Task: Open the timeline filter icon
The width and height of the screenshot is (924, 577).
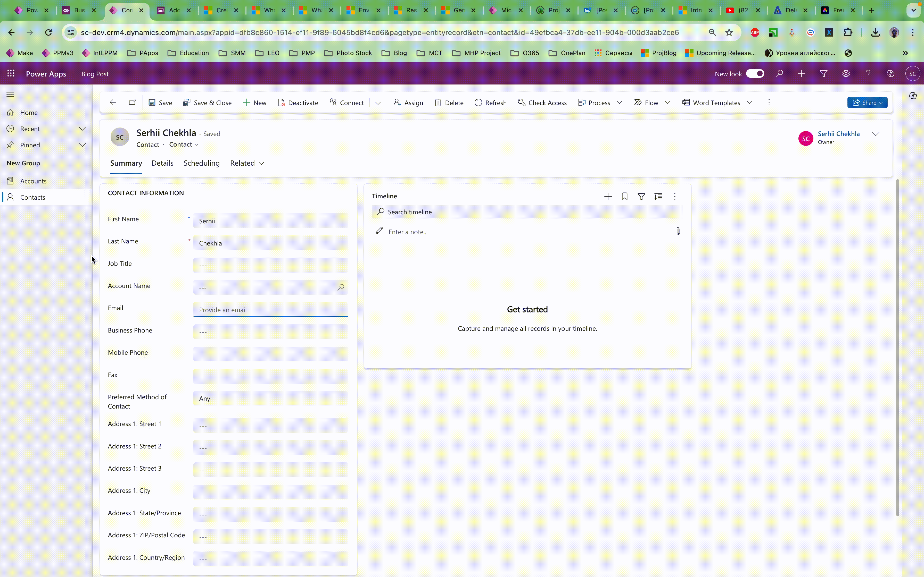Action: (641, 196)
